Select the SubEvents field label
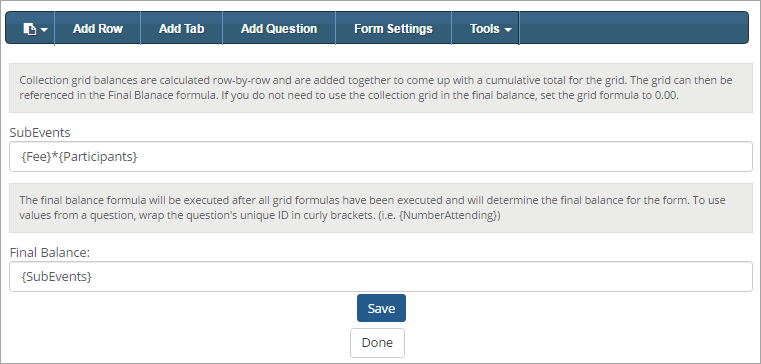761x364 pixels. click(40, 132)
